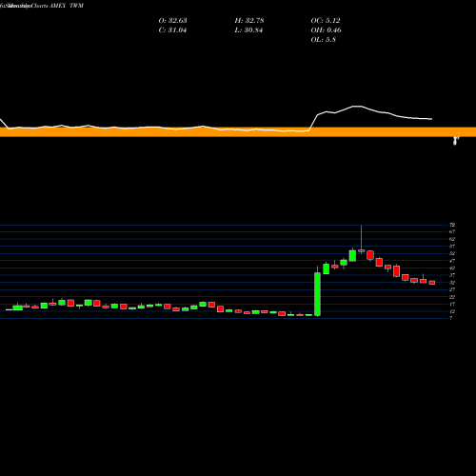Image resolution: width=476 pixels, height=476 pixels.
Task: Click the 'OC: 5.12' reading
Action: tap(326, 21)
